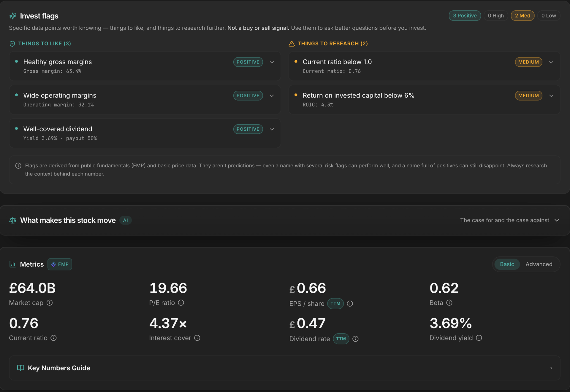The height and width of the screenshot is (392, 570).
Task: Switch metrics view to Basic
Action: 507,264
